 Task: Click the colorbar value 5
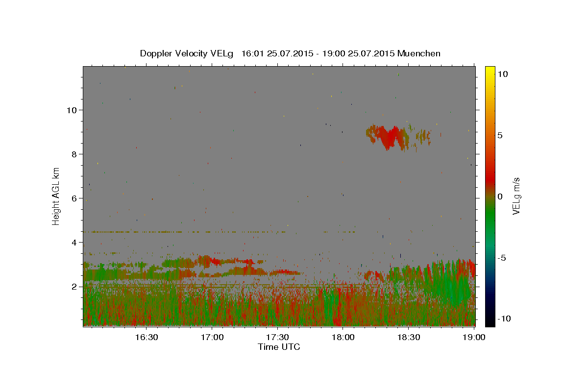500,135
